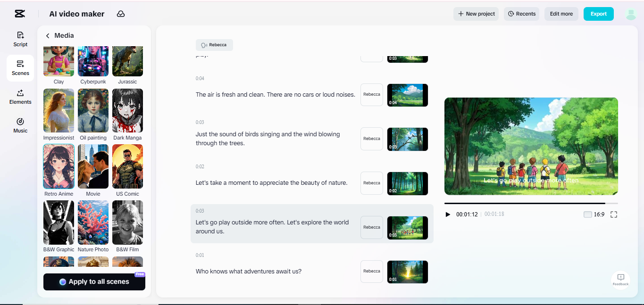The width and height of the screenshot is (644, 305).
Task: Click the CapCut logo
Action: coord(19,14)
